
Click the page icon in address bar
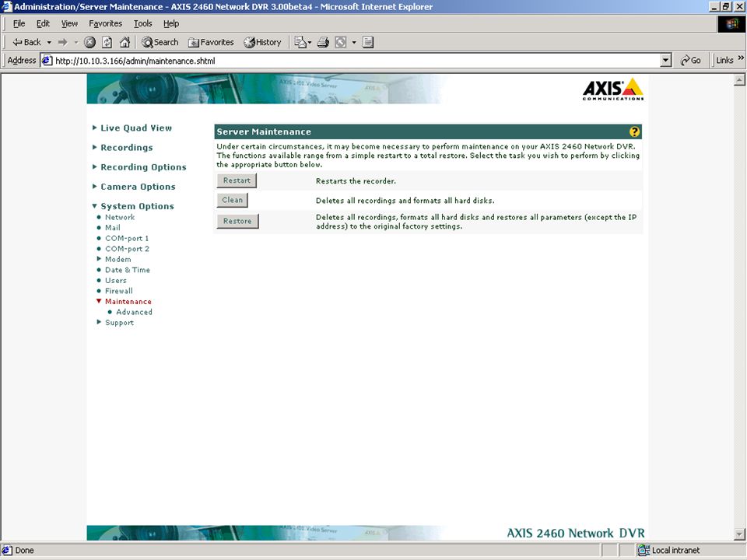(x=47, y=61)
